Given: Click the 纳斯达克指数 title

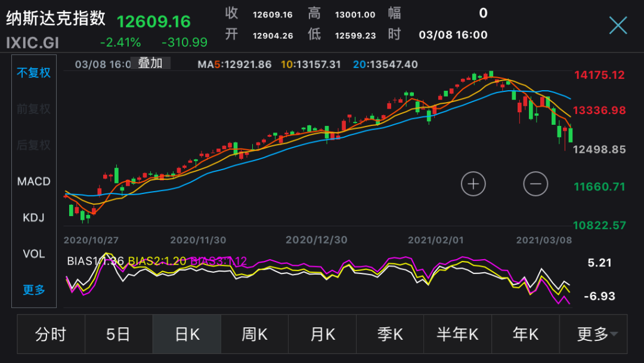Looking at the screenshot, I should point(55,19).
